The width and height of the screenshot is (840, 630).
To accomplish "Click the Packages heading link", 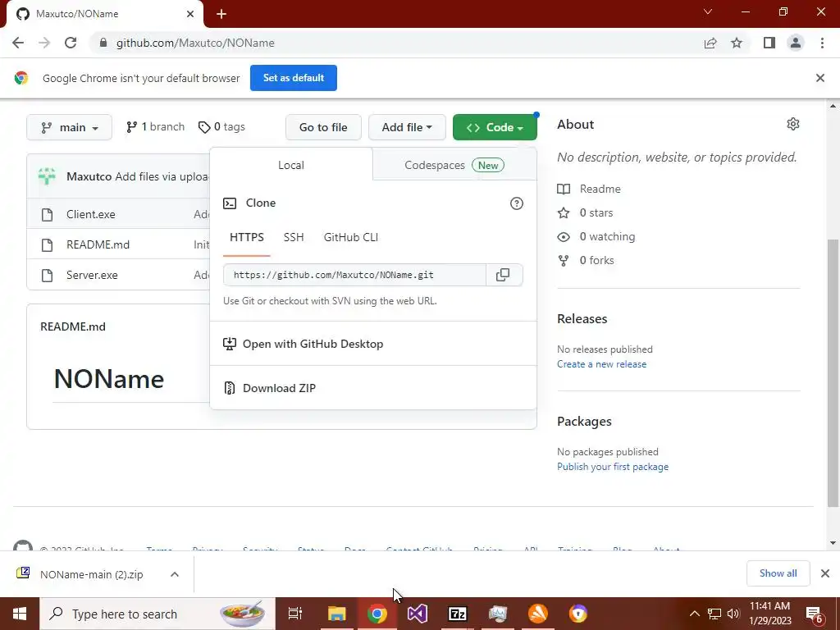I will (x=584, y=422).
